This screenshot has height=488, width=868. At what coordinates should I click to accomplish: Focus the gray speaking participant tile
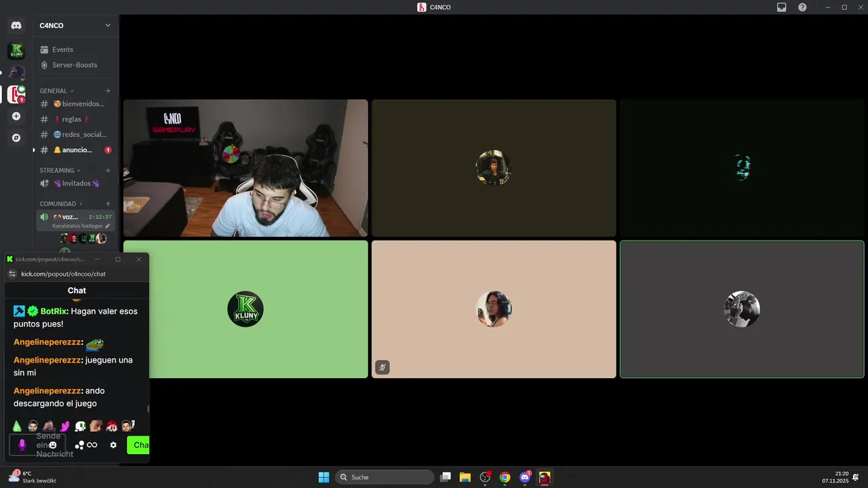coord(742,309)
